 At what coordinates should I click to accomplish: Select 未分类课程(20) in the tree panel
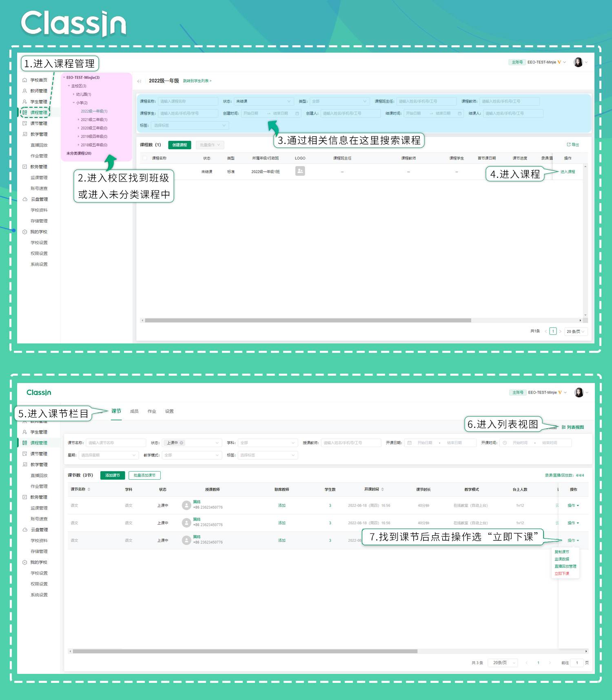tap(79, 153)
